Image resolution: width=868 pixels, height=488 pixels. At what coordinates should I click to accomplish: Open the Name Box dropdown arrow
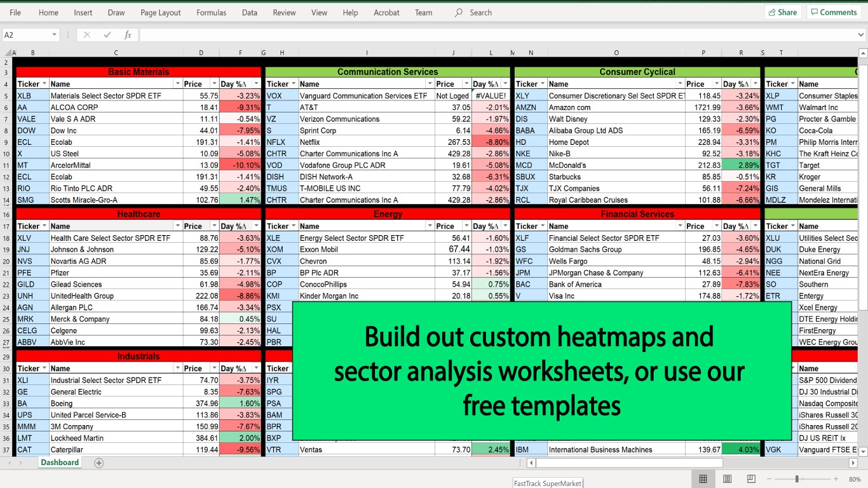click(x=54, y=35)
